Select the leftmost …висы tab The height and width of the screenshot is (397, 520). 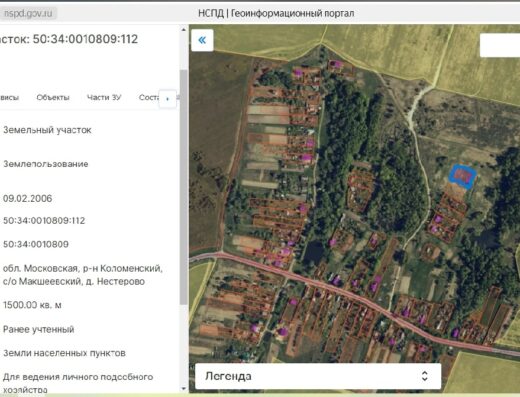[10, 98]
